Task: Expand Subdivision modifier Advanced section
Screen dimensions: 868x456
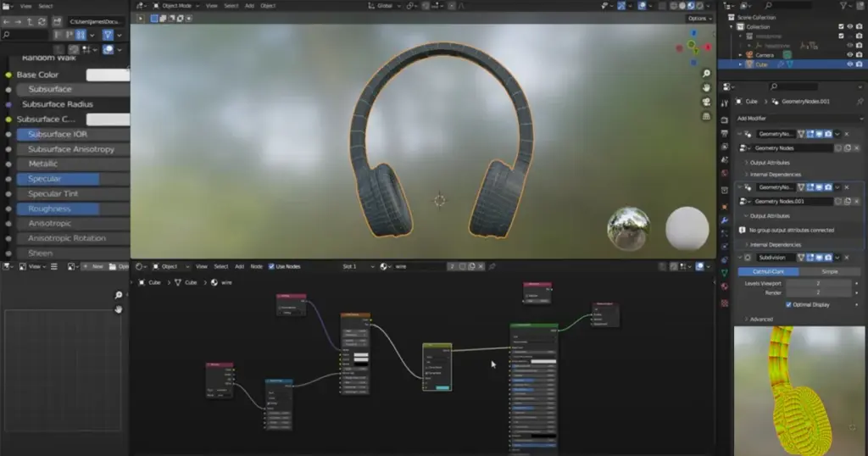Action: click(759, 320)
